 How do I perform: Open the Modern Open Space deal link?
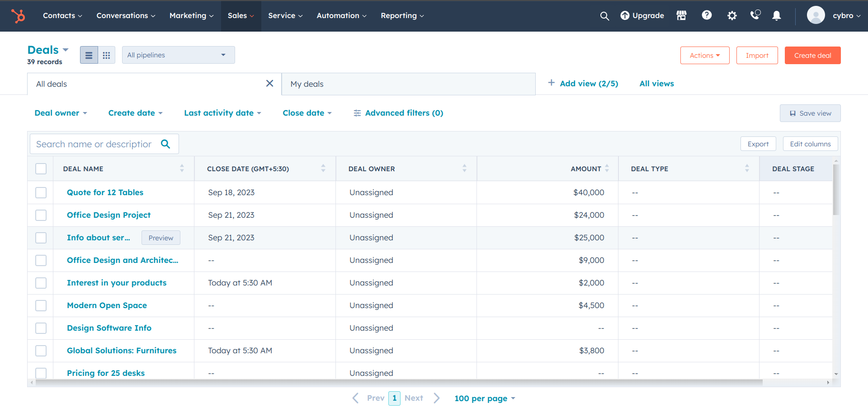(x=107, y=305)
